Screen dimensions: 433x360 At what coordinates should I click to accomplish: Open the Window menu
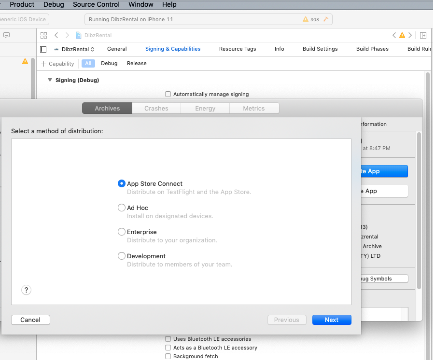click(141, 5)
